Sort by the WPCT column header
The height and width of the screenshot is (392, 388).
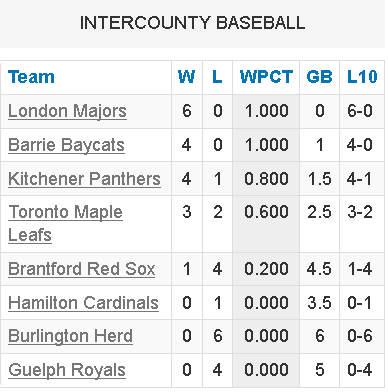[266, 77]
